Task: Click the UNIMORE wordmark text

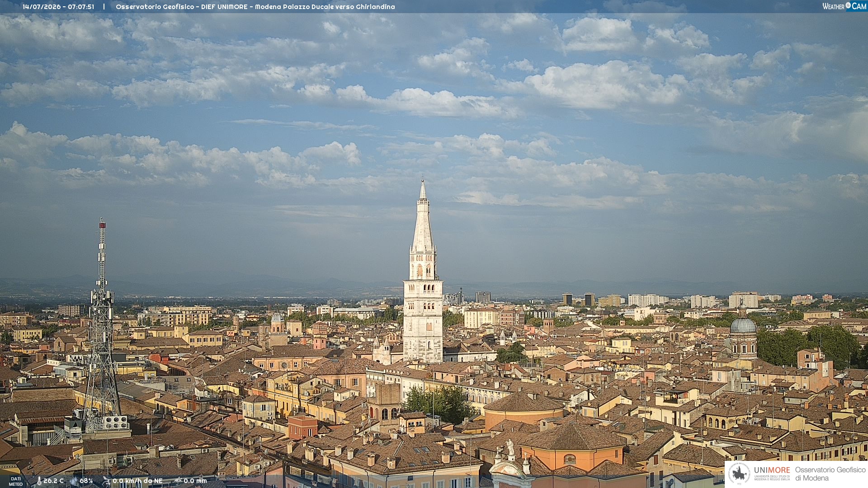Action: pyautogui.click(x=772, y=470)
